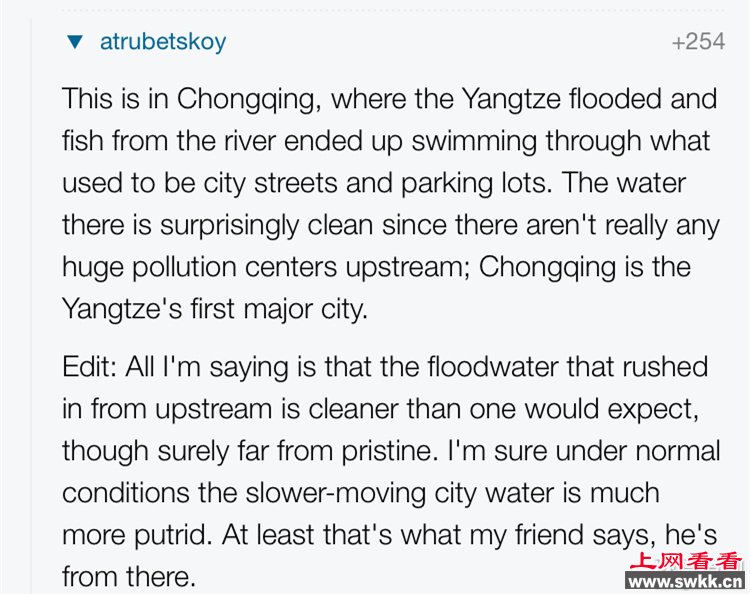The width and height of the screenshot is (750, 594).
Task: Click the phrase "major city."
Action: [305, 310]
